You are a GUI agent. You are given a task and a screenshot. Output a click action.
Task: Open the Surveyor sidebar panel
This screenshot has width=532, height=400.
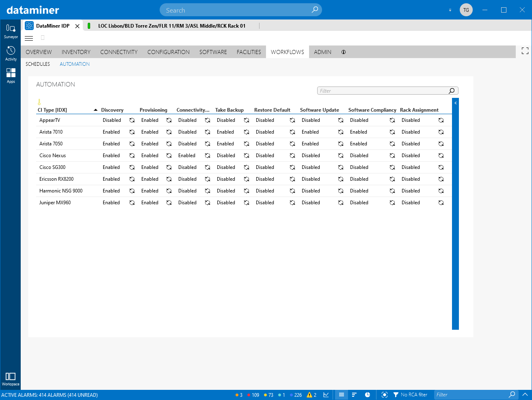tap(11, 31)
